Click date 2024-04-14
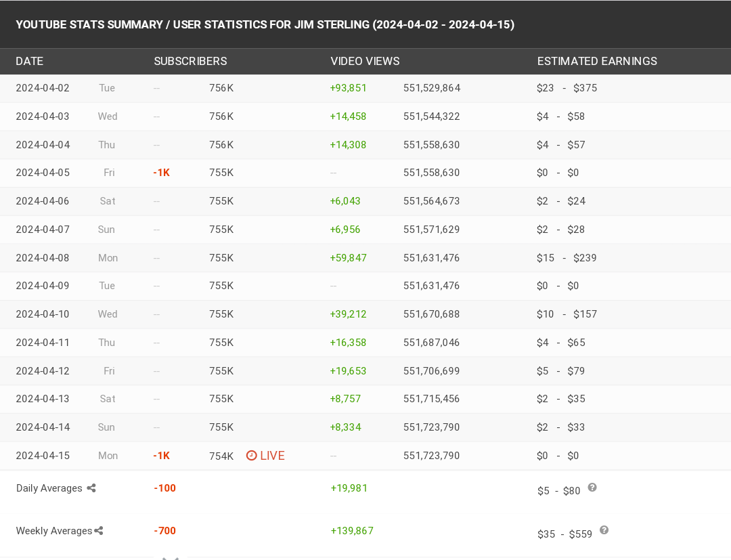Image resolution: width=731 pixels, height=560 pixels. click(x=43, y=427)
